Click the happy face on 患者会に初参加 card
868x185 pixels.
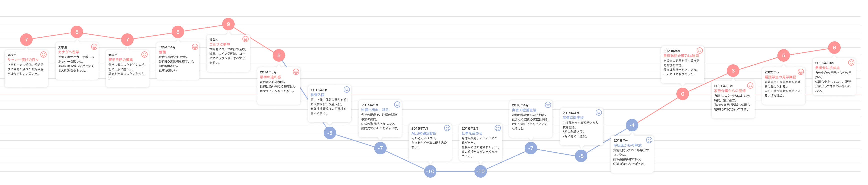tap(851, 63)
